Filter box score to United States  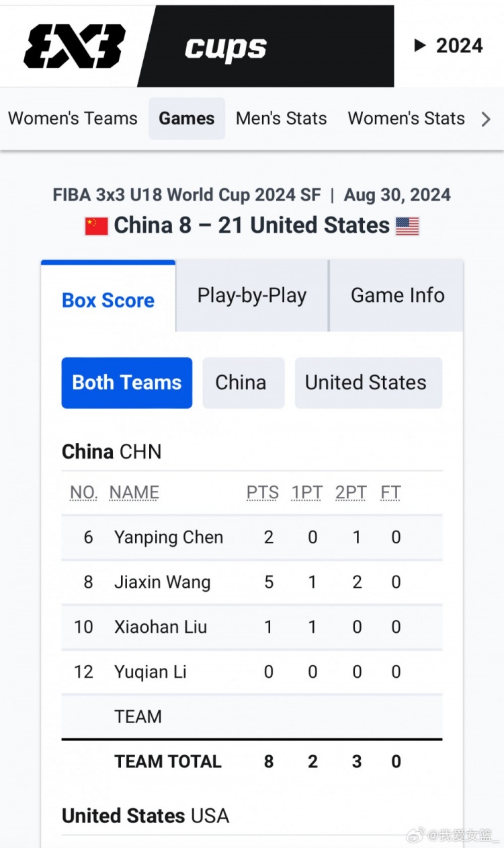coord(366,383)
